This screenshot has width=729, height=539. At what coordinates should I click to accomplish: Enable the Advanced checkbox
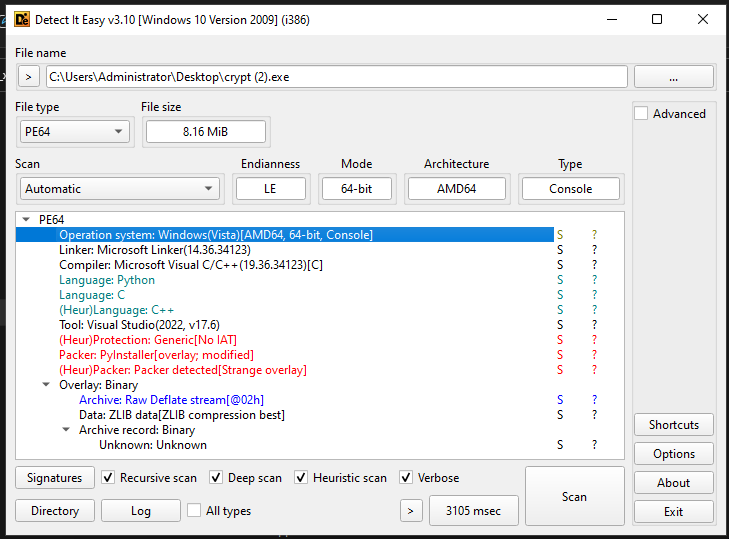(642, 114)
